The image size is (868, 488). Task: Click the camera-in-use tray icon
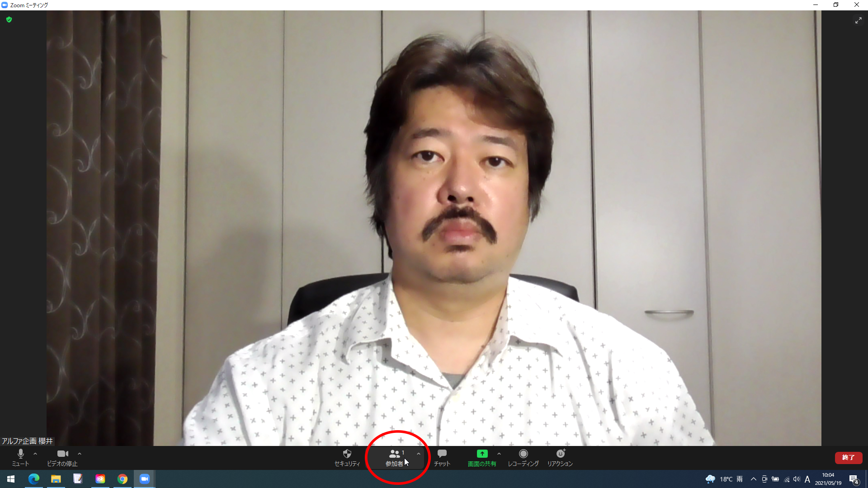point(764,479)
